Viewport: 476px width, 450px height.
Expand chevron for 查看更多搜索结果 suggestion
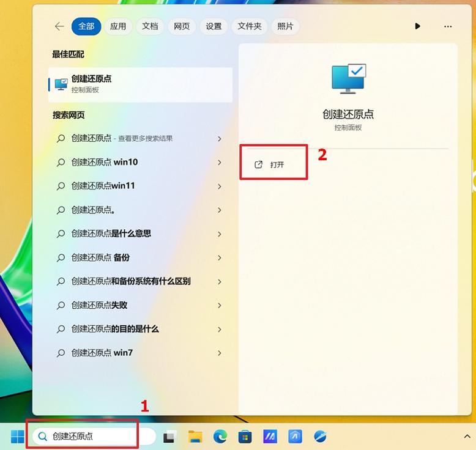pyautogui.click(x=220, y=139)
